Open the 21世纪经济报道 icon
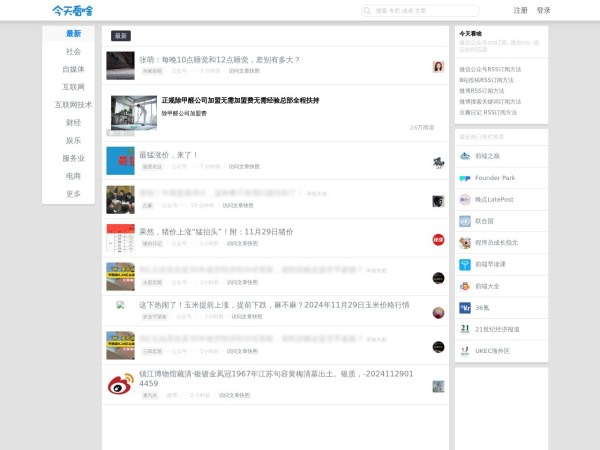600x450 pixels. tap(465, 329)
